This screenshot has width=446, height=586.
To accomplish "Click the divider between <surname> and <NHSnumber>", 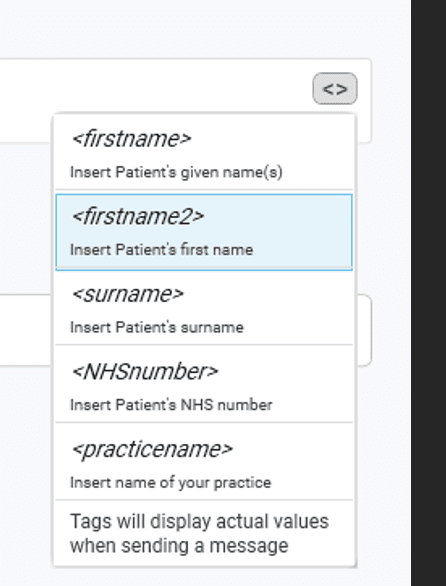I will click(204, 345).
